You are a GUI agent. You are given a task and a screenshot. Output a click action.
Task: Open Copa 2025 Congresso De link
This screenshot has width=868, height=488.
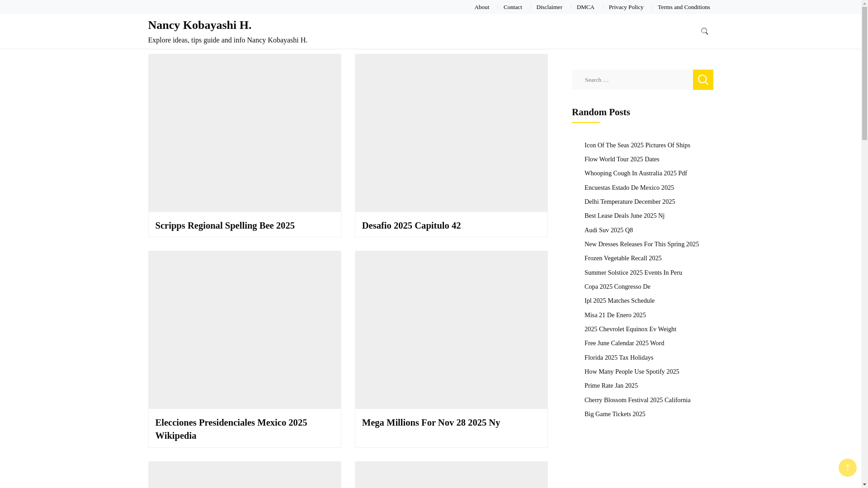(617, 286)
